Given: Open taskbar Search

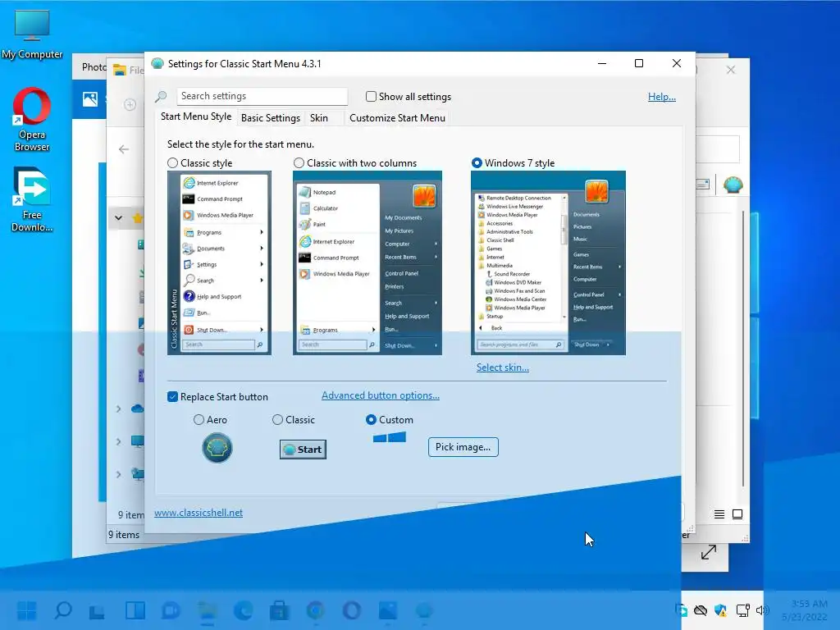Looking at the screenshot, I should pyautogui.click(x=63, y=610).
